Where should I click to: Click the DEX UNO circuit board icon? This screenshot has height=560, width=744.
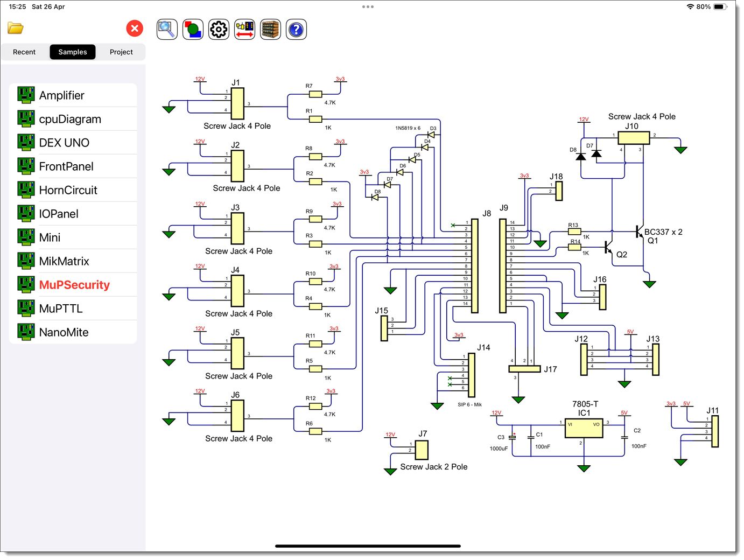(26, 142)
